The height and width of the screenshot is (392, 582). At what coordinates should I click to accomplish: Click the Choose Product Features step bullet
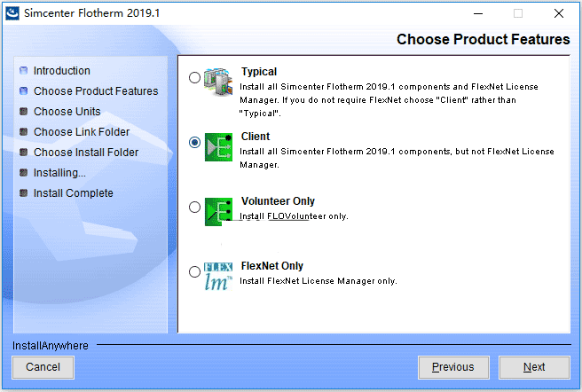(x=23, y=91)
